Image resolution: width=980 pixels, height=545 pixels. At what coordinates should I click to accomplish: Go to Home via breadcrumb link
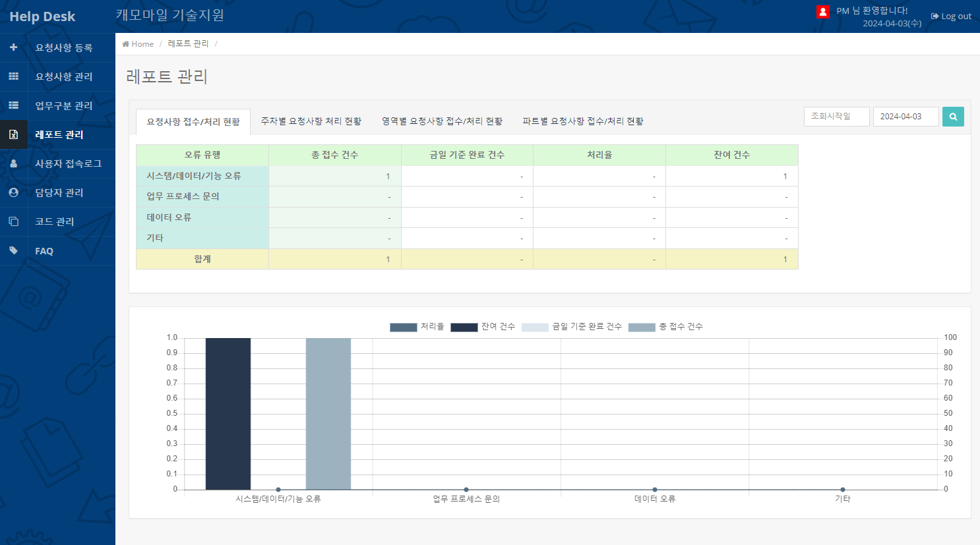click(x=138, y=44)
